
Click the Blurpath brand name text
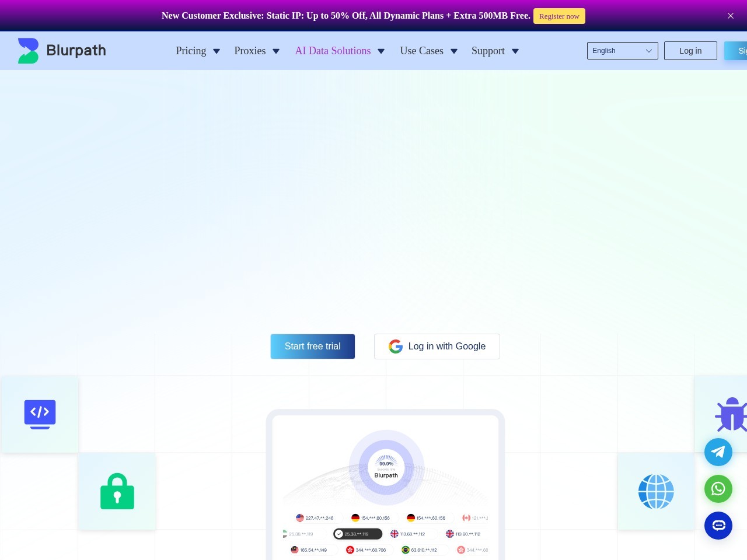pos(76,51)
